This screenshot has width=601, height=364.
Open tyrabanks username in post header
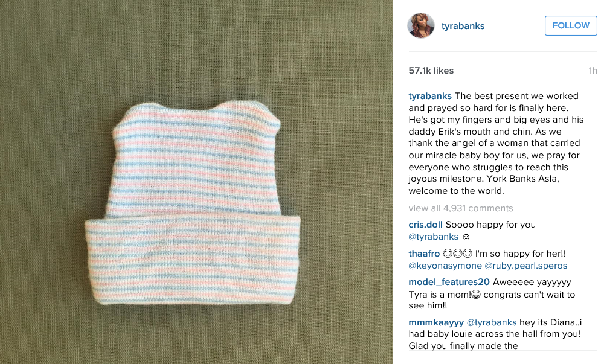coord(463,26)
